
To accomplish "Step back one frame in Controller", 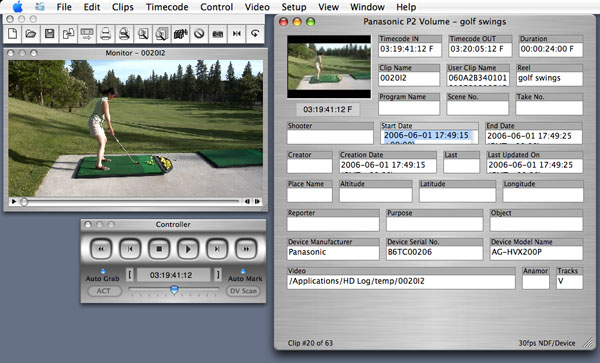I will tap(130, 249).
